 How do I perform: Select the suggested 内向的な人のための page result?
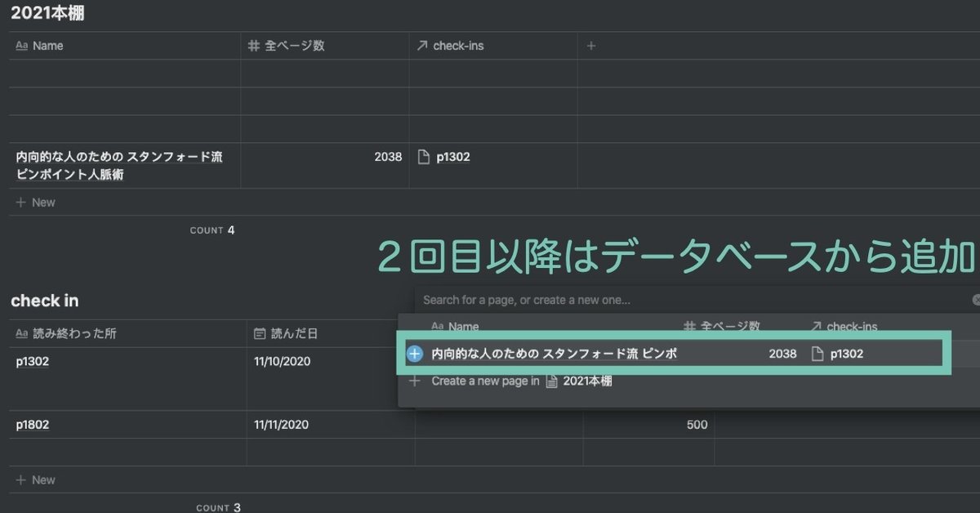point(572,353)
